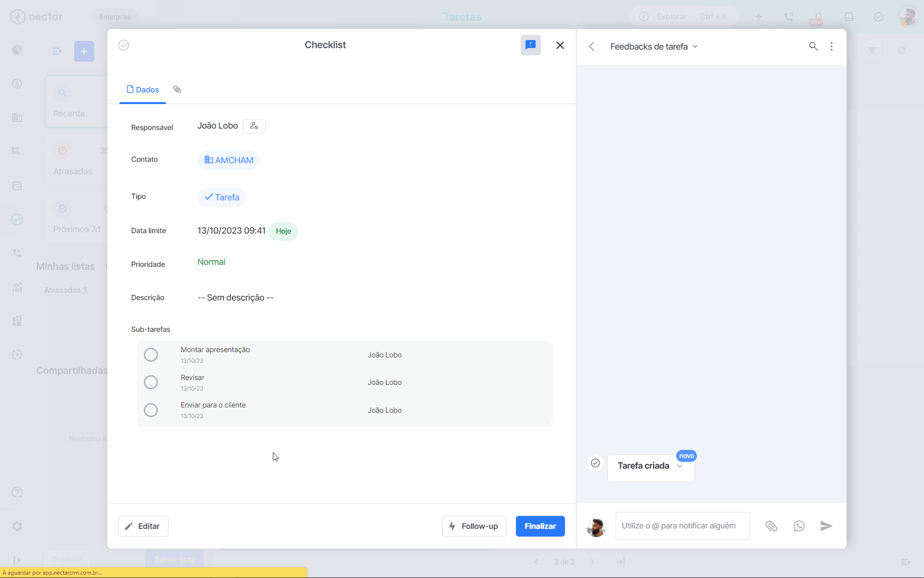Click the change responsible user icon
This screenshot has height=578, width=924.
click(254, 126)
